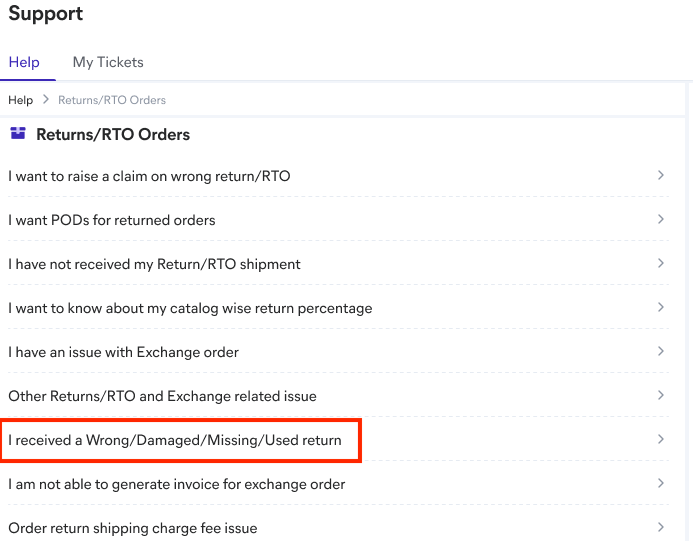Select the Help tab
The height and width of the screenshot is (541, 693).
tap(24, 62)
